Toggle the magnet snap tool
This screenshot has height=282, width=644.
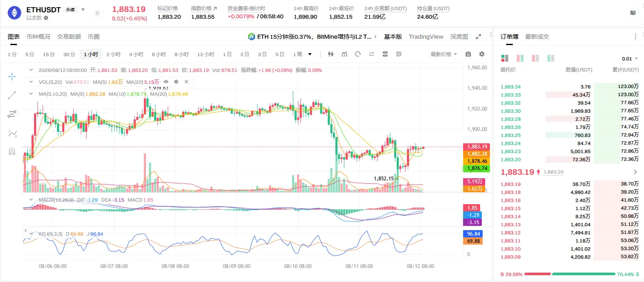(12, 151)
